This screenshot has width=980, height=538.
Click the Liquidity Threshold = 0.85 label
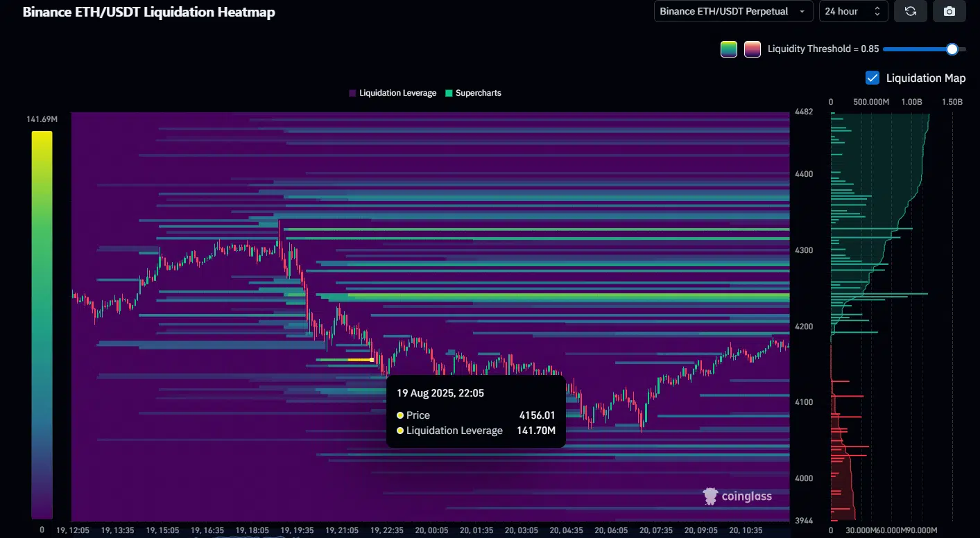tap(823, 49)
